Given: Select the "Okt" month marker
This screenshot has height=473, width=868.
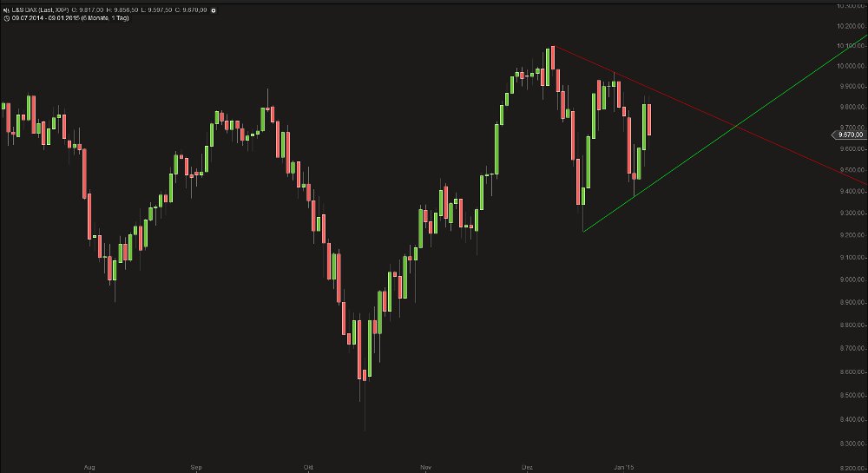Looking at the screenshot, I should pos(308,467).
